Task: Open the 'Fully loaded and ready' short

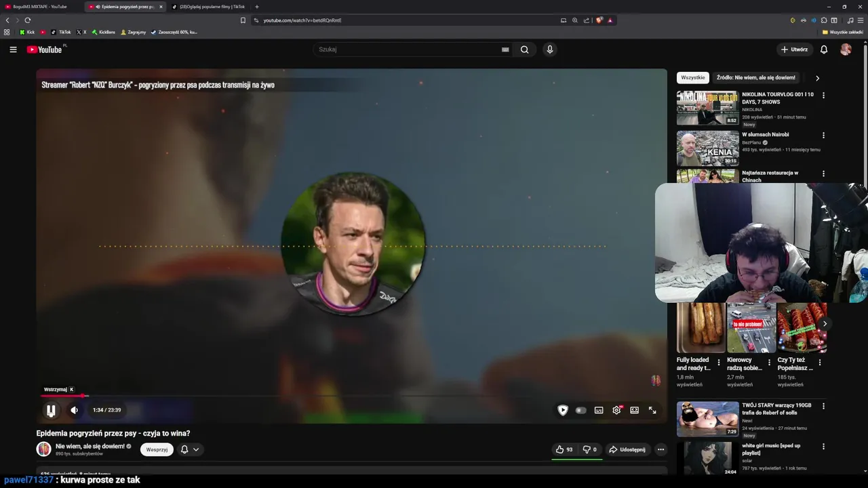Action: pos(701,328)
